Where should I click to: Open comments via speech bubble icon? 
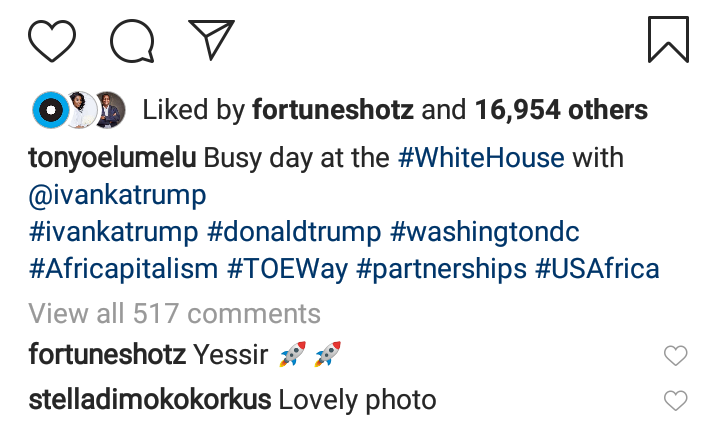tap(132, 40)
